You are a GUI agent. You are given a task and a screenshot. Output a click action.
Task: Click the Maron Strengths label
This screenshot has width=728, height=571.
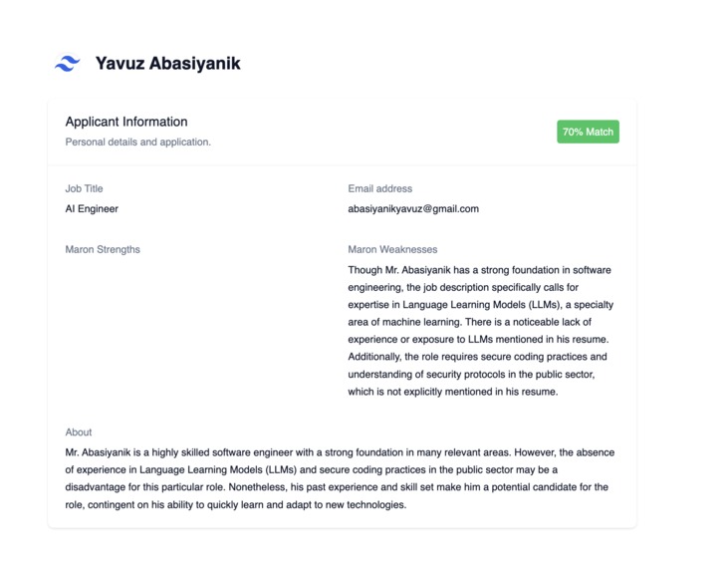pyautogui.click(x=103, y=249)
